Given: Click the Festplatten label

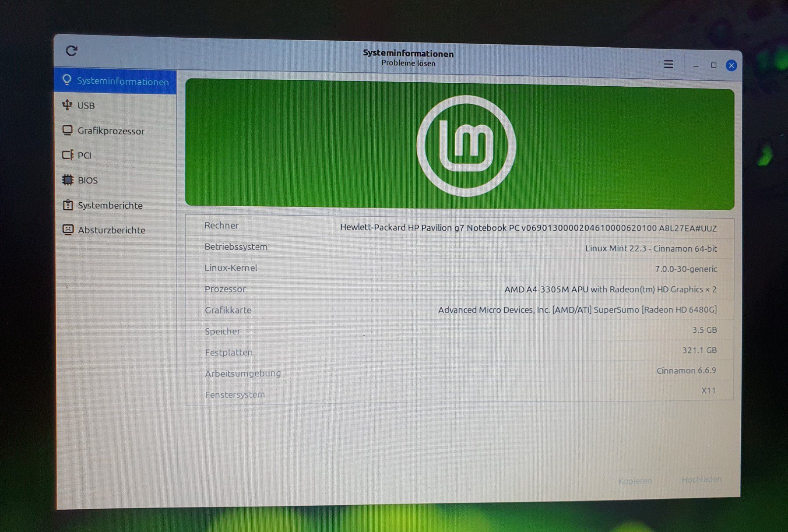Looking at the screenshot, I should click(x=229, y=352).
